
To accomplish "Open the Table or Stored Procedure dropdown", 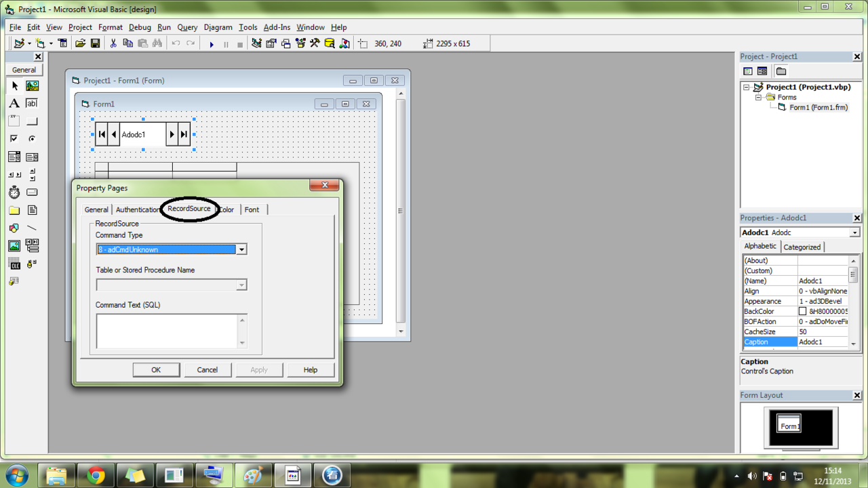I will 241,285.
